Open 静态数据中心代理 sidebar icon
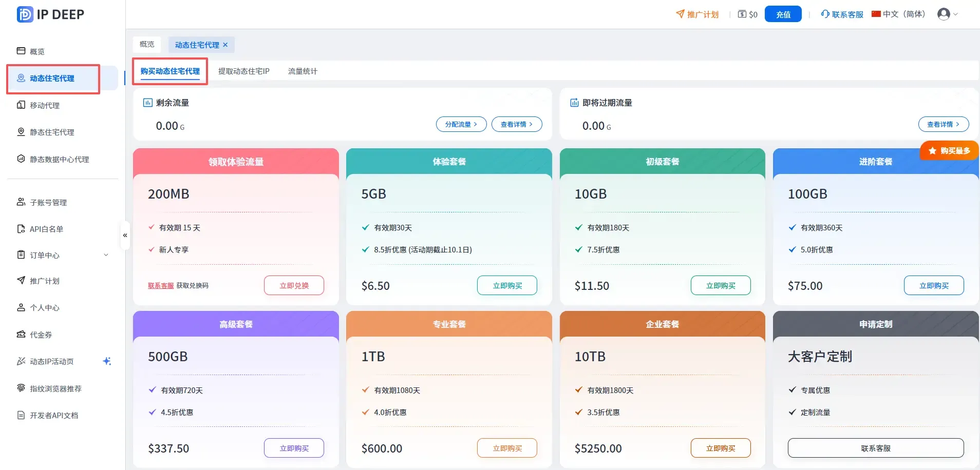This screenshot has width=980, height=470. tap(21, 159)
